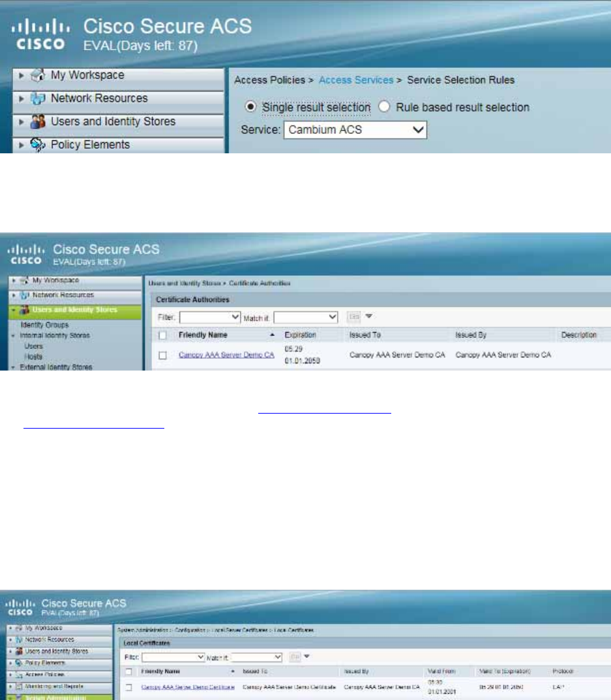Click Users and Identity Stores icon, top screenshot
Screen dimensions: 611x700
[38, 121]
